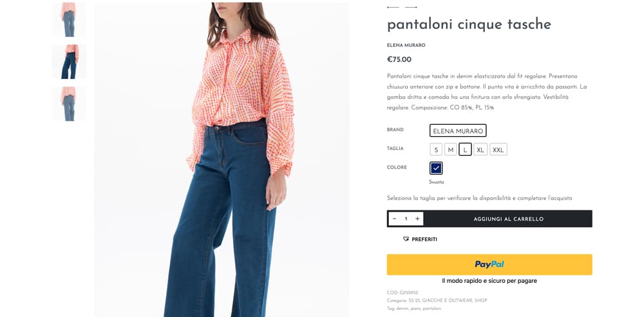644x317 pixels.
Task: Select size M
Action: (x=451, y=149)
